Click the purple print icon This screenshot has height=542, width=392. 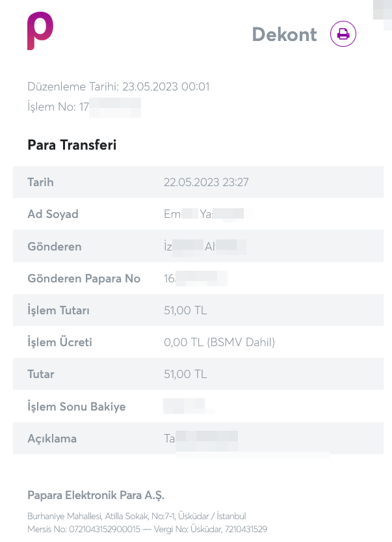343,34
